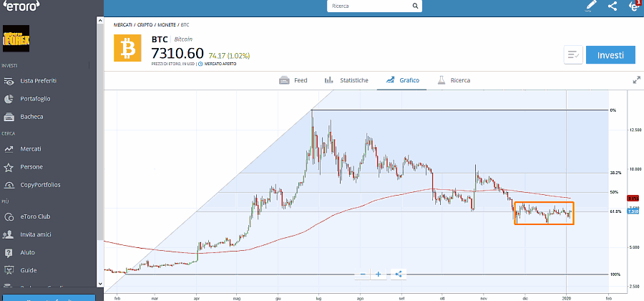This screenshot has width=644, height=301.
Task: Open Lista Preferiti from sidebar
Action: pyautogui.click(x=38, y=81)
